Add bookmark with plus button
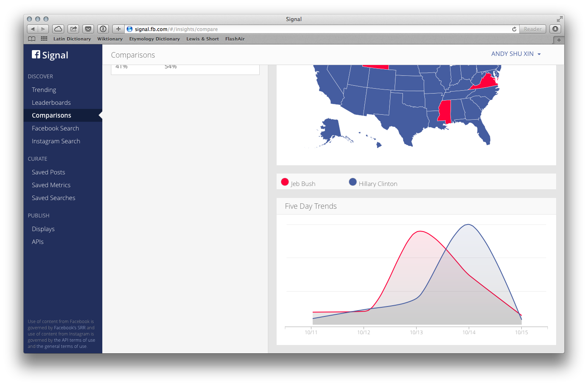This screenshot has width=588, height=386. point(118,29)
